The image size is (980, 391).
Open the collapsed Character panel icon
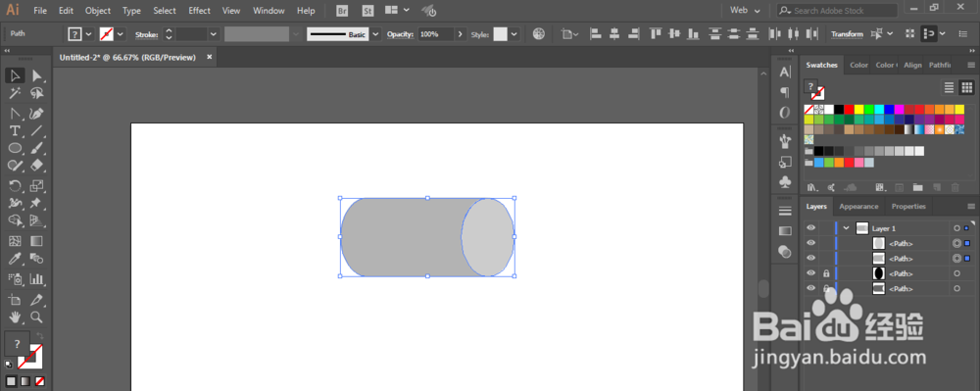[785, 73]
